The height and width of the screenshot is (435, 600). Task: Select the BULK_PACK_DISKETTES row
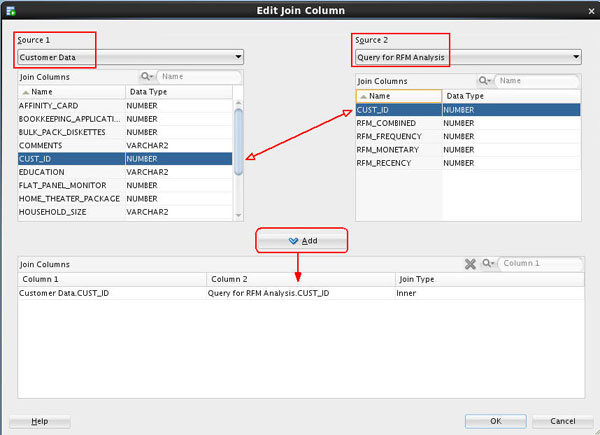[125, 132]
